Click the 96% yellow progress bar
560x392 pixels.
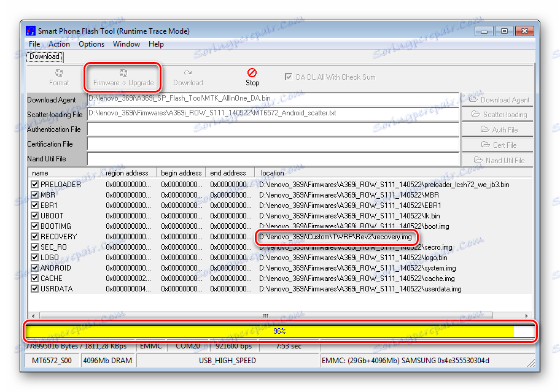(280, 331)
